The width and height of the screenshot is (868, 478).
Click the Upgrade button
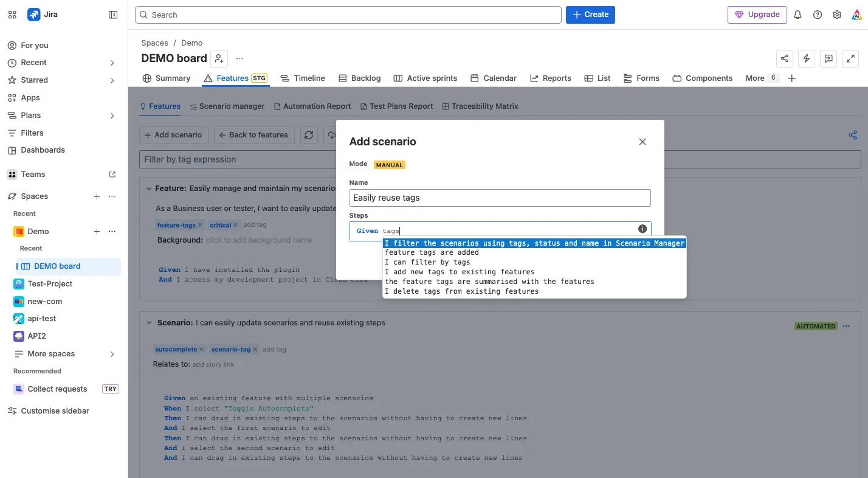pyautogui.click(x=757, y=15)
